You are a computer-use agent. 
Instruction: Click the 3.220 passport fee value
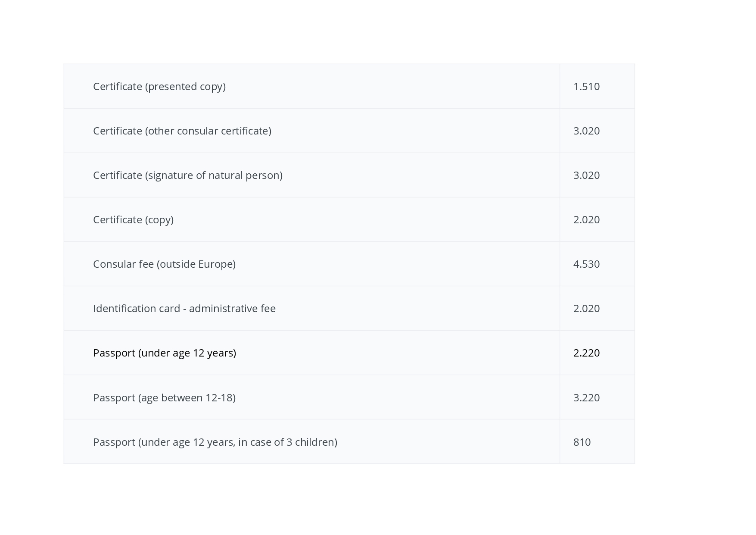(586, 397)
